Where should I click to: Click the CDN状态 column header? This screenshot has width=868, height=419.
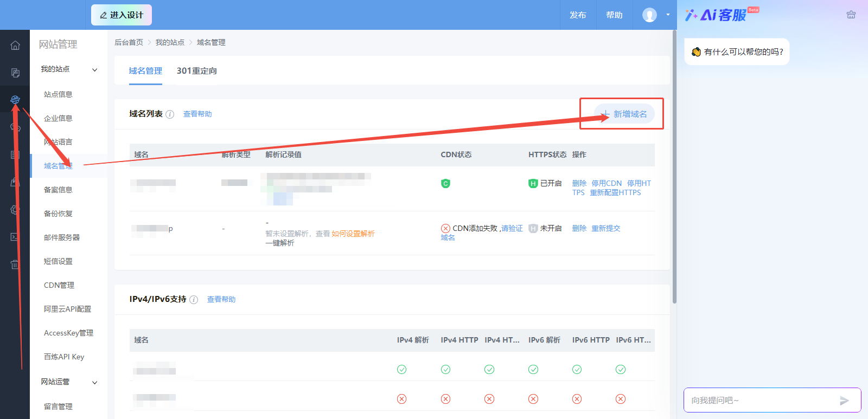point(456,155)
